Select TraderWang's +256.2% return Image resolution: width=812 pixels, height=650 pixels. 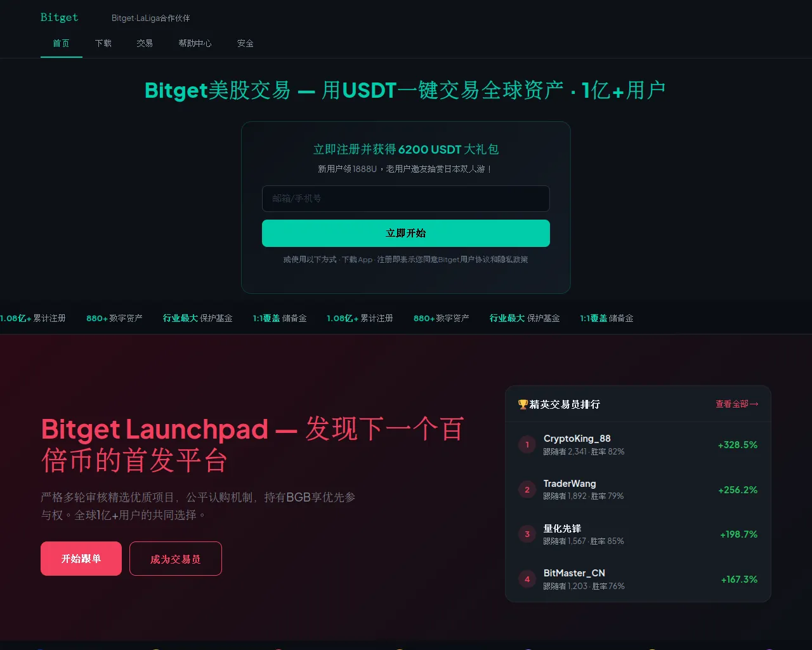click(738, 490)
